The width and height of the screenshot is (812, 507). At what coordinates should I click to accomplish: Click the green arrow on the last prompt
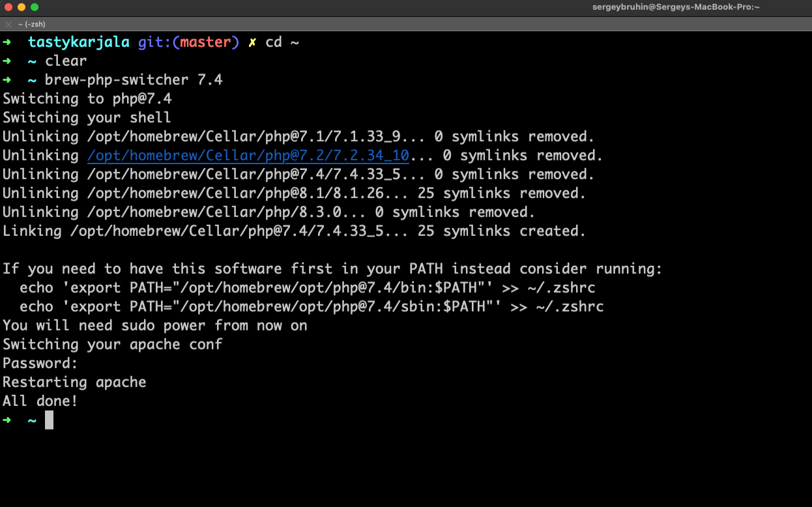coord(7,420)
